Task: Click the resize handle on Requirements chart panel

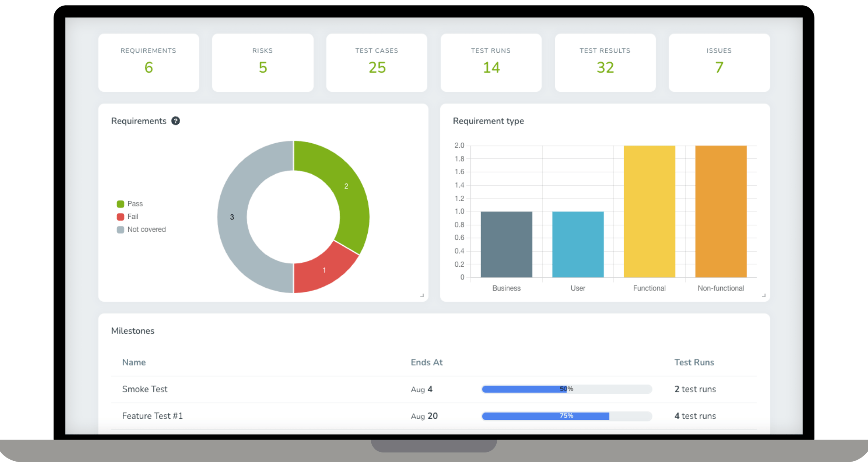Action: tap(422, 295)
